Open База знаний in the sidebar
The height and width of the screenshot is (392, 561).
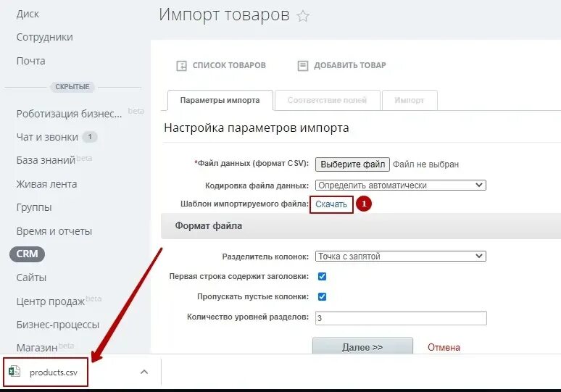[46, 160]
